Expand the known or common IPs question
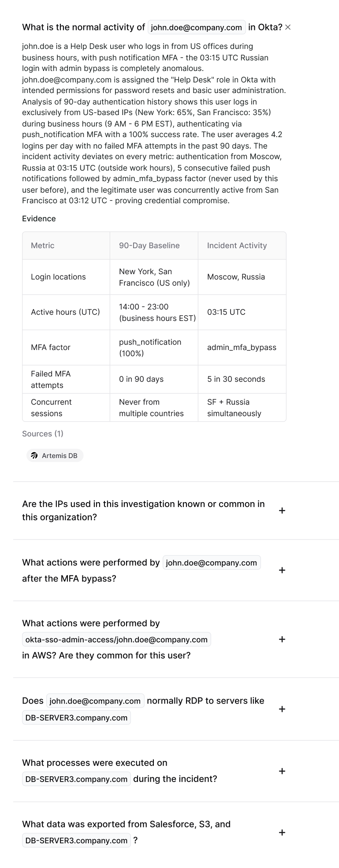 pyautogui.click(x=282, y=510)
